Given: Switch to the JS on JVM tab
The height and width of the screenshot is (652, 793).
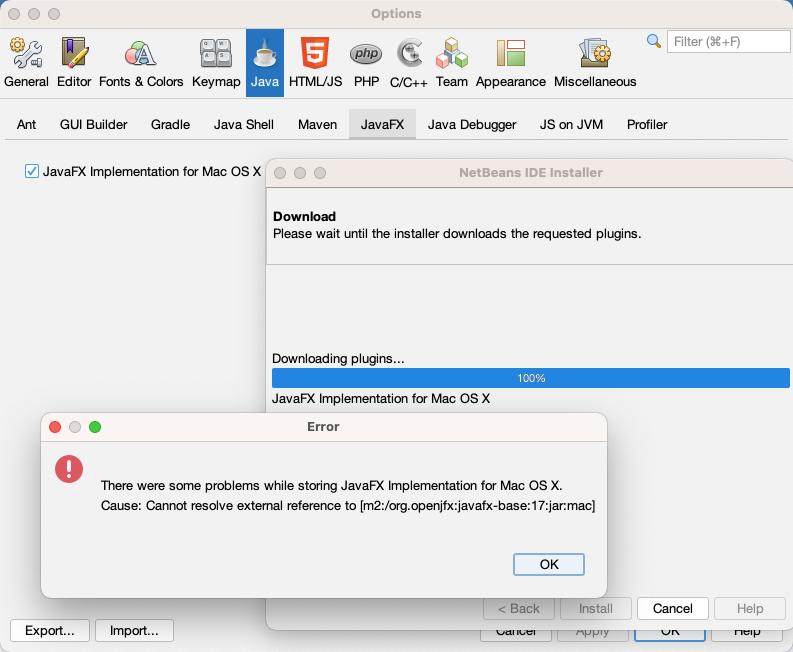Looking at the screenshot, I should 571,124.
